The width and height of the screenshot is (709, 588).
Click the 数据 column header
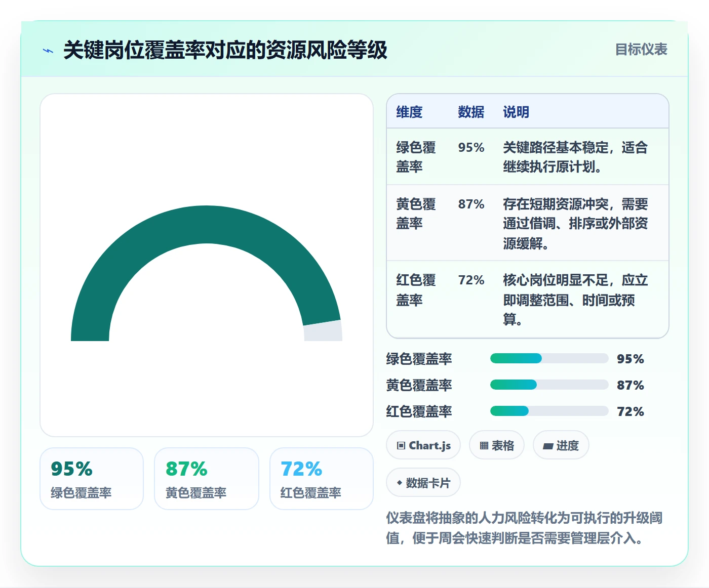[471, 112]
